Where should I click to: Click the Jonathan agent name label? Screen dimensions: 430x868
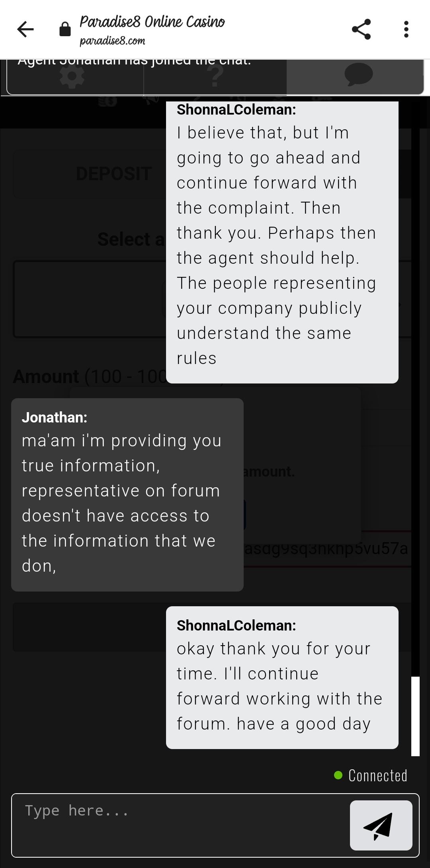pyautogui.click(x=55, y=417)
